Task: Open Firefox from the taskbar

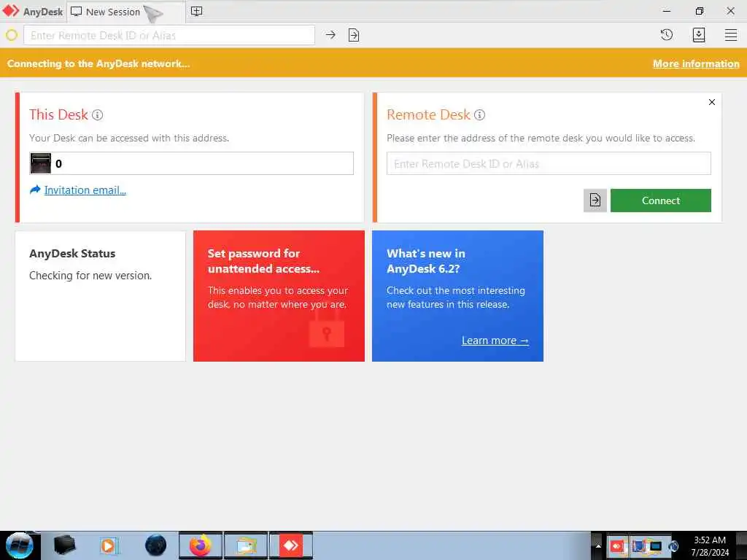Action: 200,545
